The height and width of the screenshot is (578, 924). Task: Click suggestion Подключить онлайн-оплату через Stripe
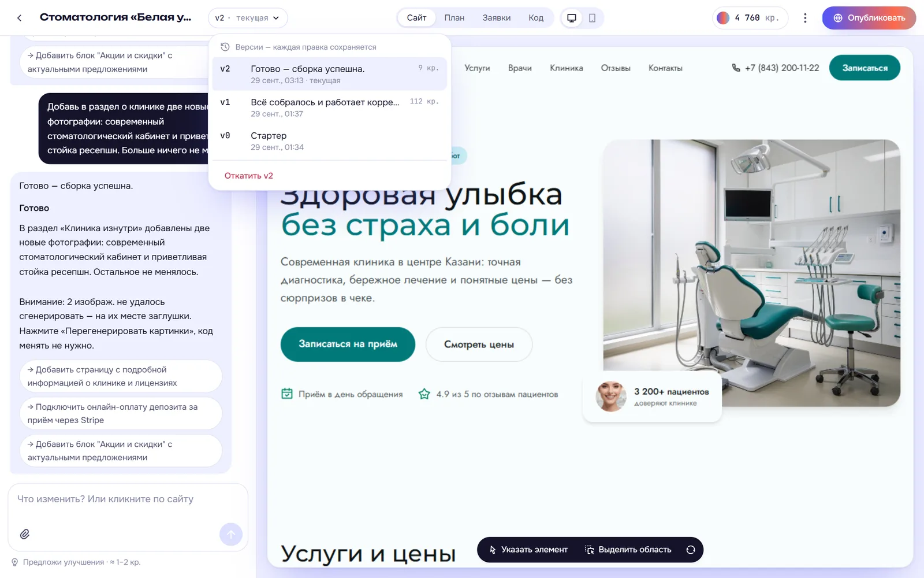pyautogui.click(x=121, y=413)
